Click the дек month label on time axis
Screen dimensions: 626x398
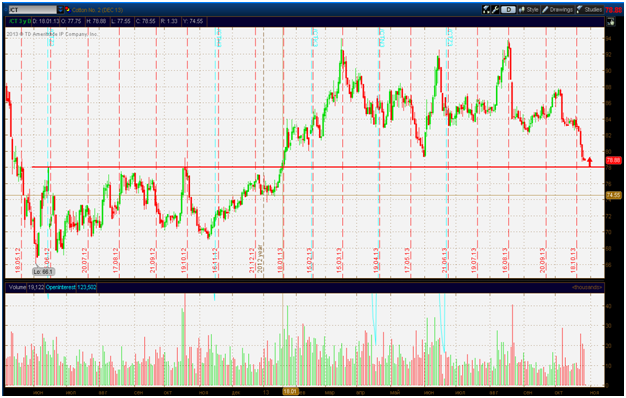point(236,393)
